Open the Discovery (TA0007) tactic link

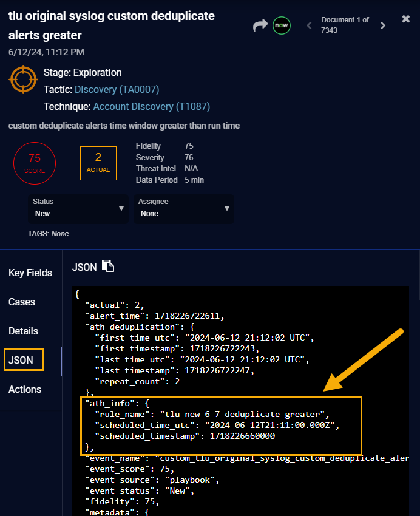coord(117,89)
